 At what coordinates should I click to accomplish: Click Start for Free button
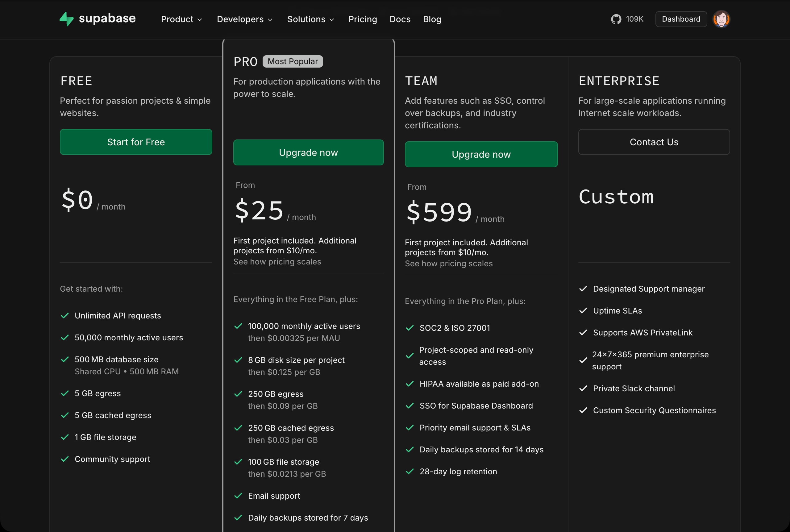[136, 142]
